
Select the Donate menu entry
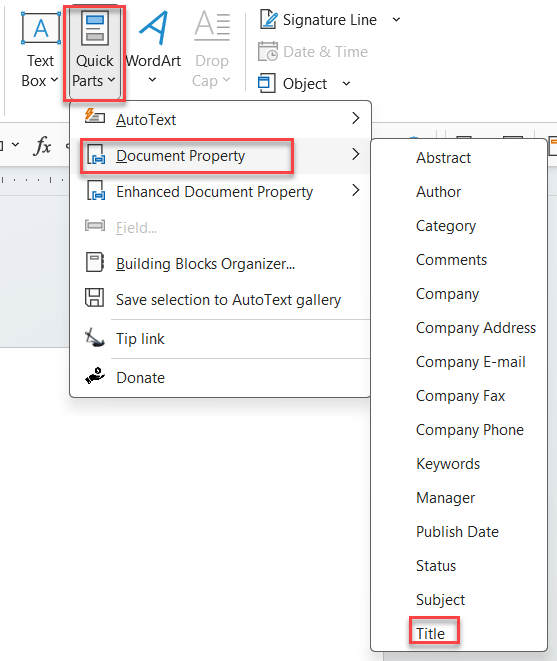pos(220,377)
